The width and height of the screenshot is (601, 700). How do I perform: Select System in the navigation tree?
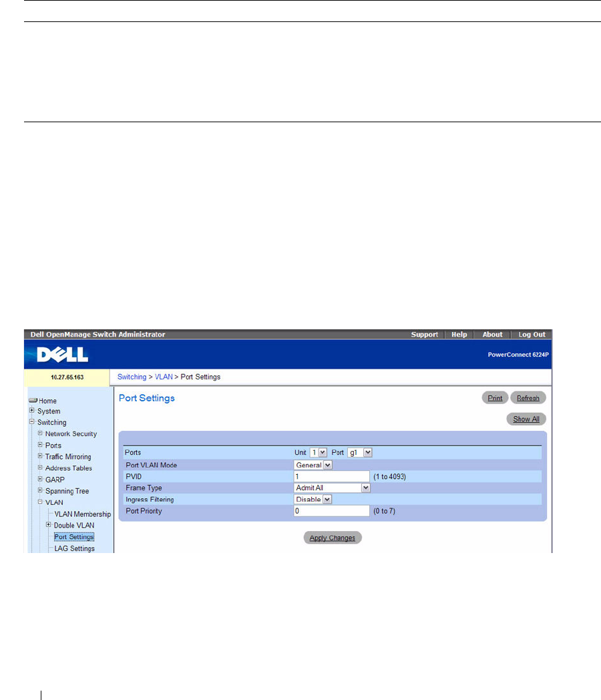click(49, 411)
